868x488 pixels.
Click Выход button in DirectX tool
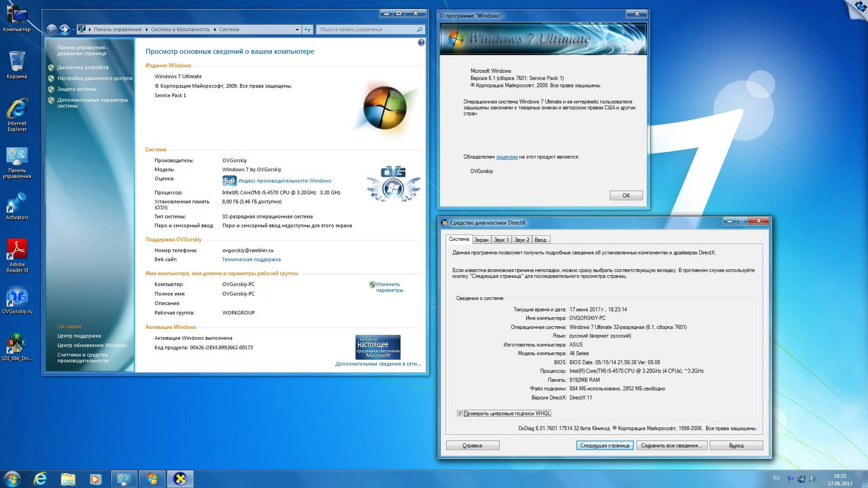click(736, 446)
